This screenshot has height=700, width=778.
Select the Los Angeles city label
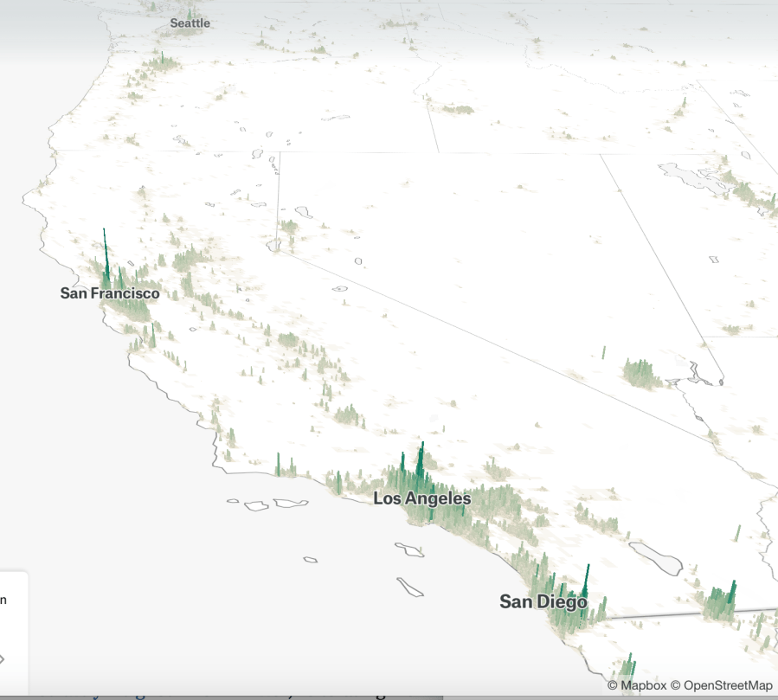tap(421, 499)
